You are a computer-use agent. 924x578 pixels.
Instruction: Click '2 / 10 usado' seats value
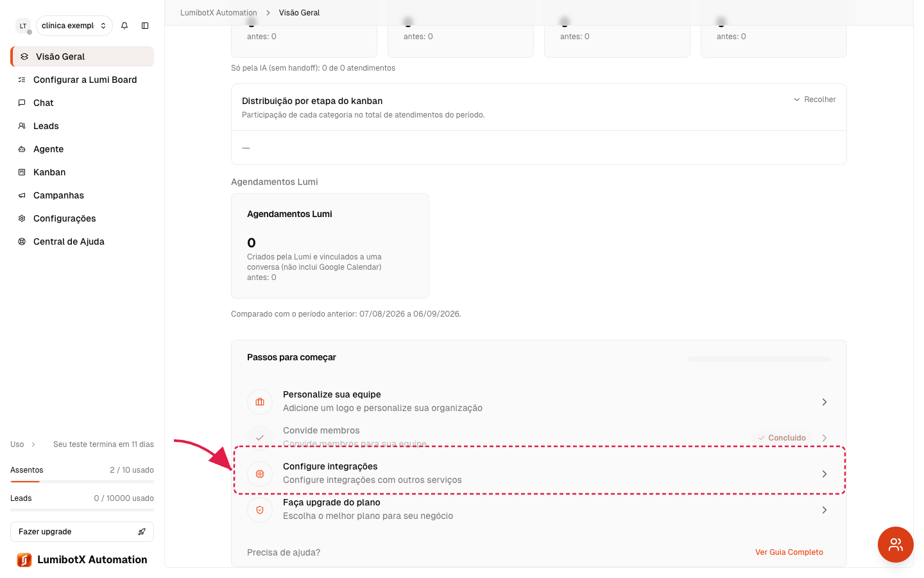coord(132,470)
